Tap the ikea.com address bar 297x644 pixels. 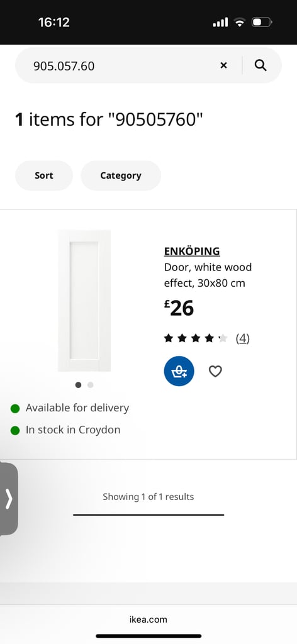click(148, 619)
